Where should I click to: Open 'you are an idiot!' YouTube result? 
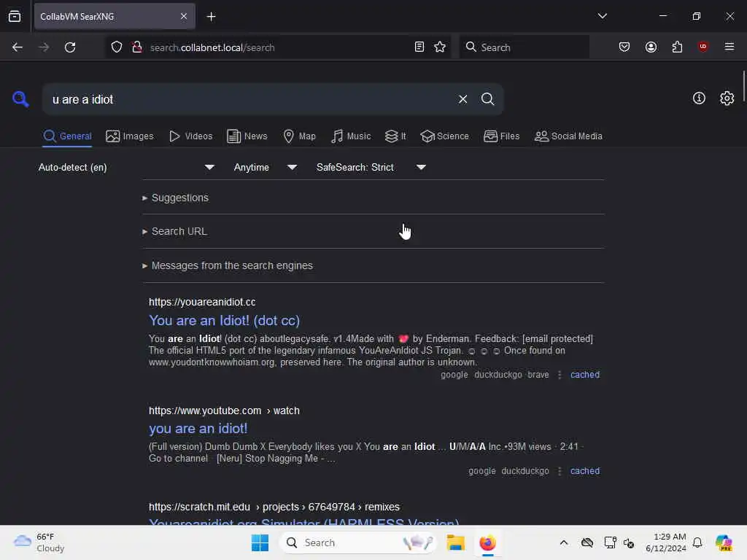click(x=198, y=429)
